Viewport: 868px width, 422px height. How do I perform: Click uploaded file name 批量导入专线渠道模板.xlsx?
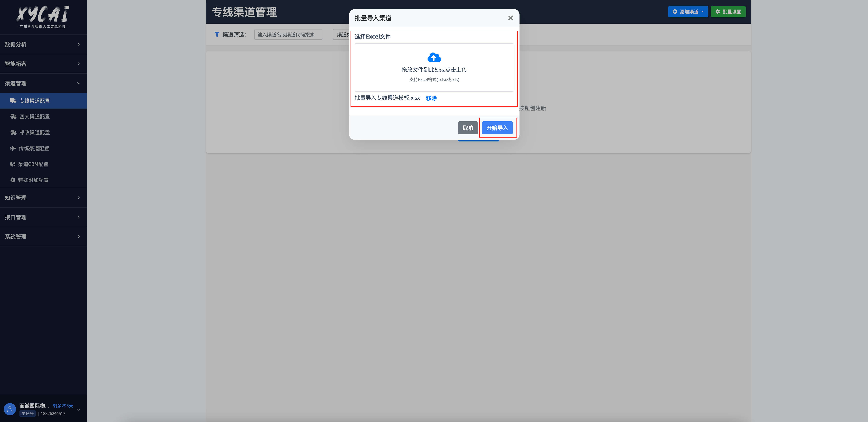coord(387,98)
